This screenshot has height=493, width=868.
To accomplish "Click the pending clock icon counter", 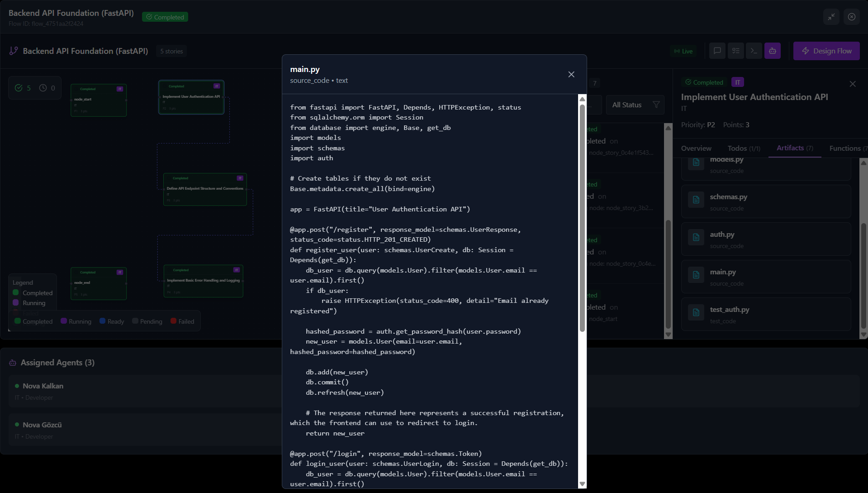I will tap(43, 88).
